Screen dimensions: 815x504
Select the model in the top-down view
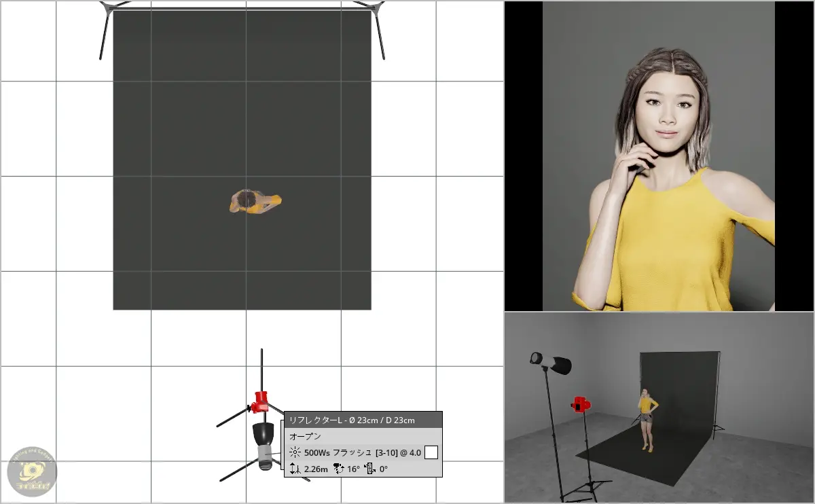[x=255, y=202]
